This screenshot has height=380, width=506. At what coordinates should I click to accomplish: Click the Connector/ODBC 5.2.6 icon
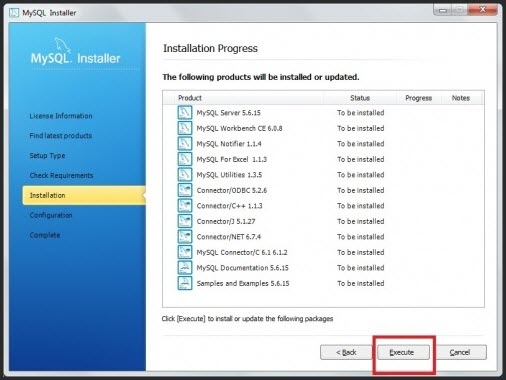tap(185, 190)
